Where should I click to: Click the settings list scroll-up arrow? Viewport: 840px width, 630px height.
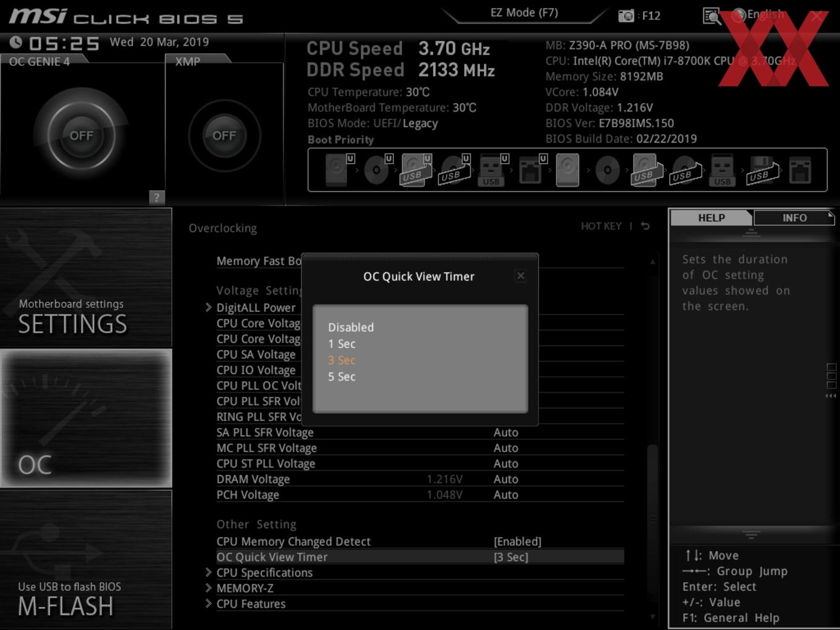click(653, 262)
